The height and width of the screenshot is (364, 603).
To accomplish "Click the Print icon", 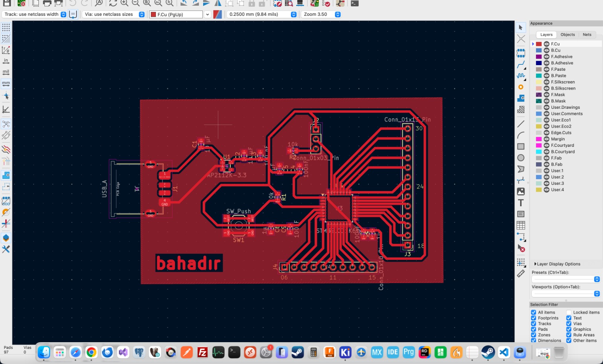I will click(x=47, y=3).
